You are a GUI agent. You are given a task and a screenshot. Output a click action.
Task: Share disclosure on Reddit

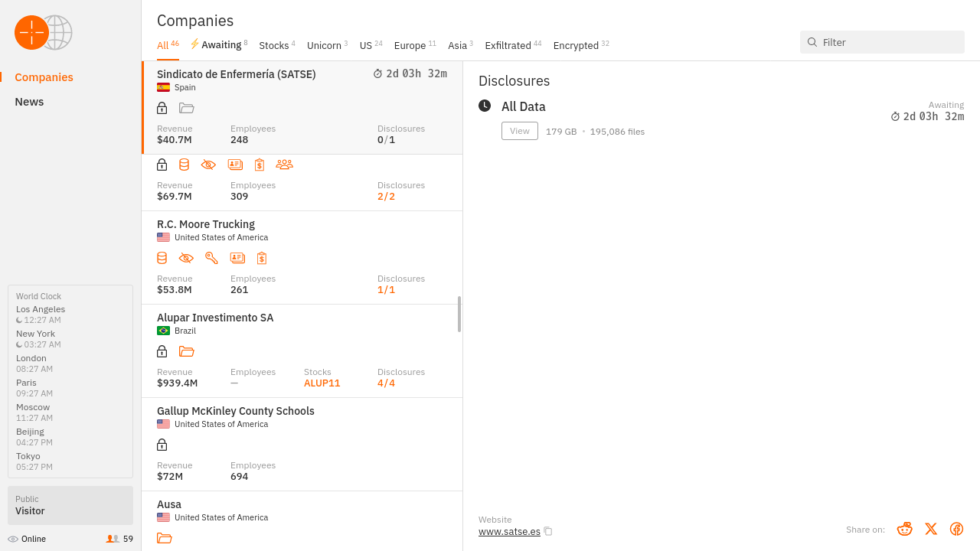(x=904, y=529)
